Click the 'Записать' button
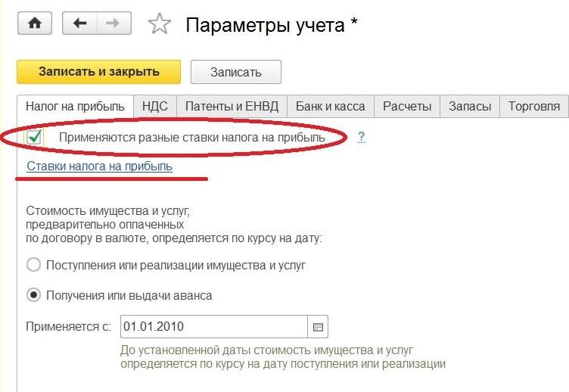Image resolution: width=569 pixels, height=392 pixels. tap(236, 72)
